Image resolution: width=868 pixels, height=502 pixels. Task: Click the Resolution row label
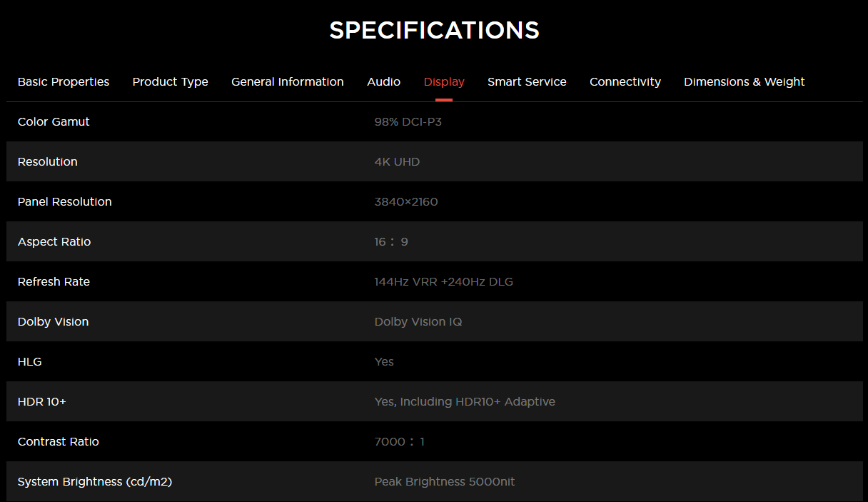click(47, 162)
